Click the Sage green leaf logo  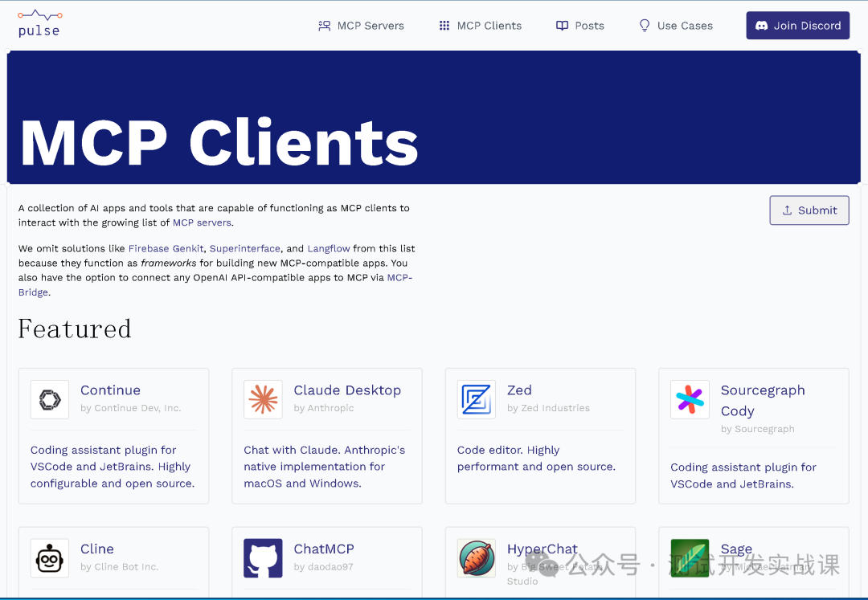point(690,558)
